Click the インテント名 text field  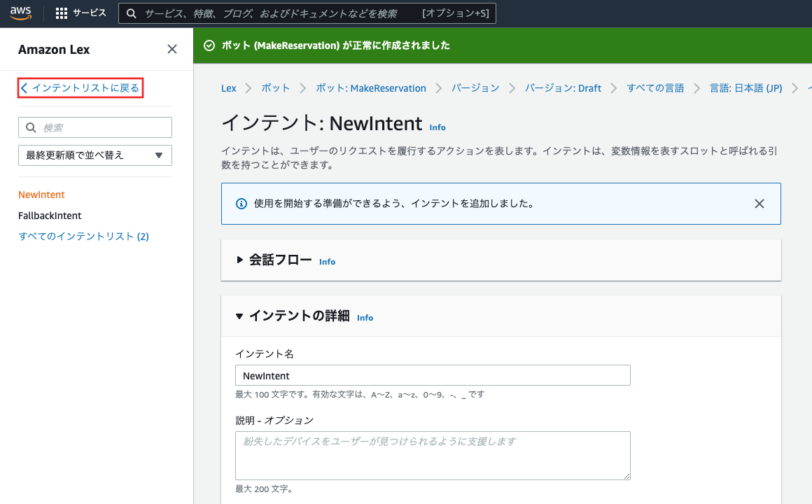click(x=433, y=375)
